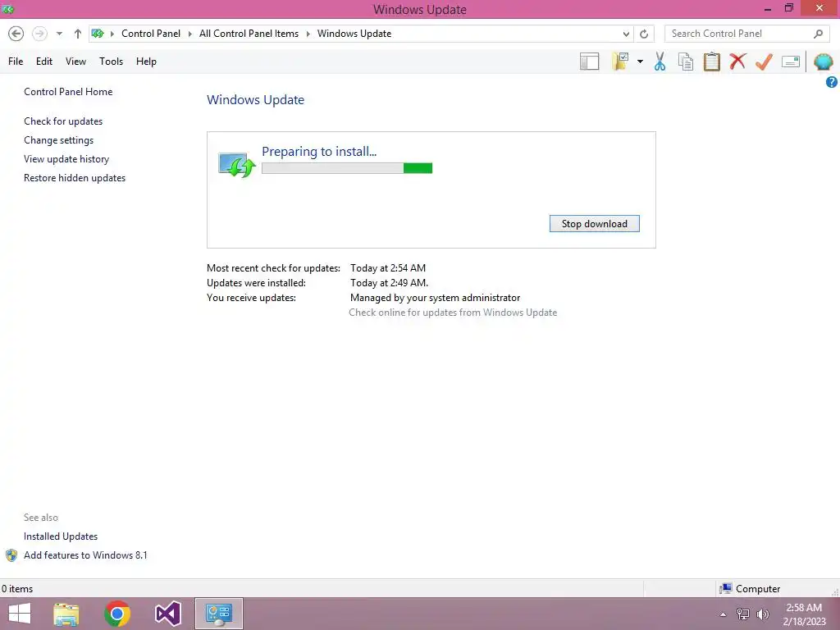Toggle the preview pane layout icon
Screen dimensions: 840x630
[x=589, y=62]
